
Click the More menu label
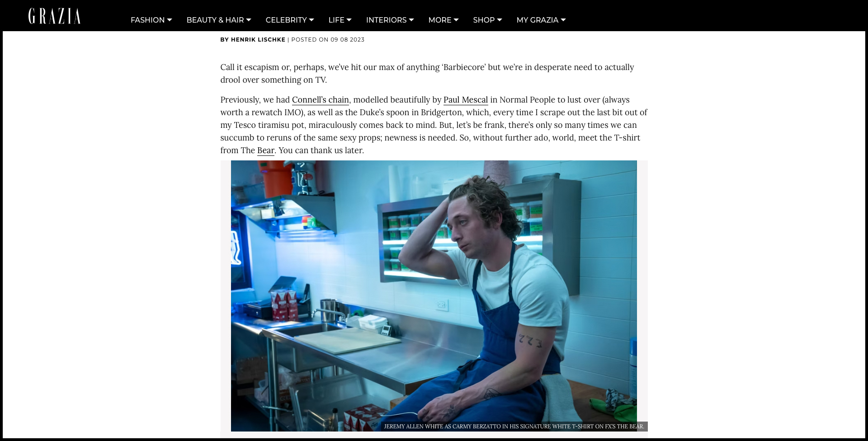(x=440, y=20)
